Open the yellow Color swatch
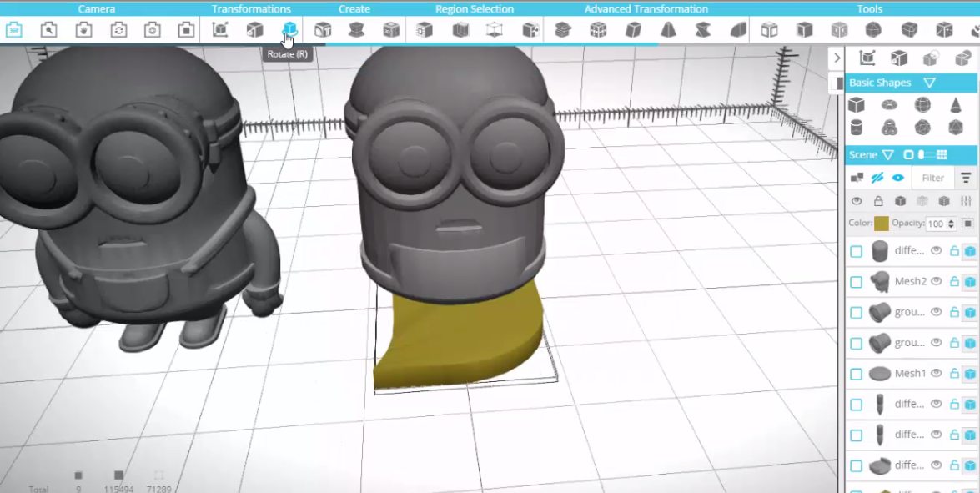 click(882, 224)
